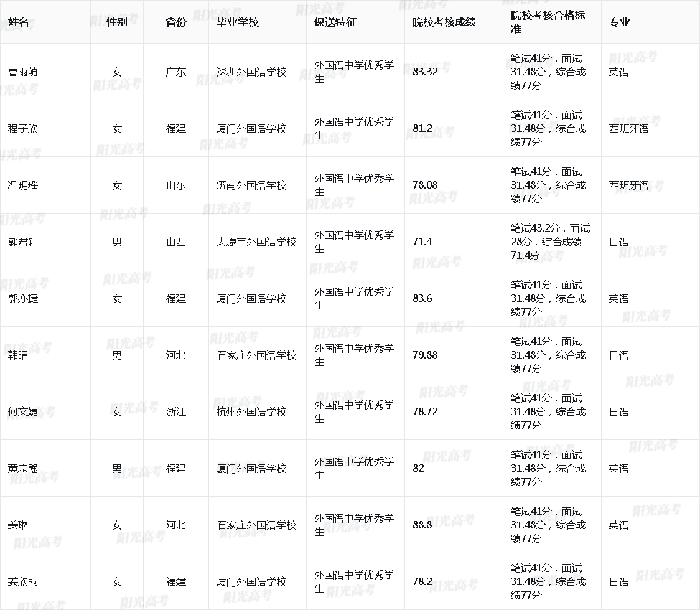700x610 pixels.
Task: Select the name 黄宗翰 in the table
Action: coord(23,469)
